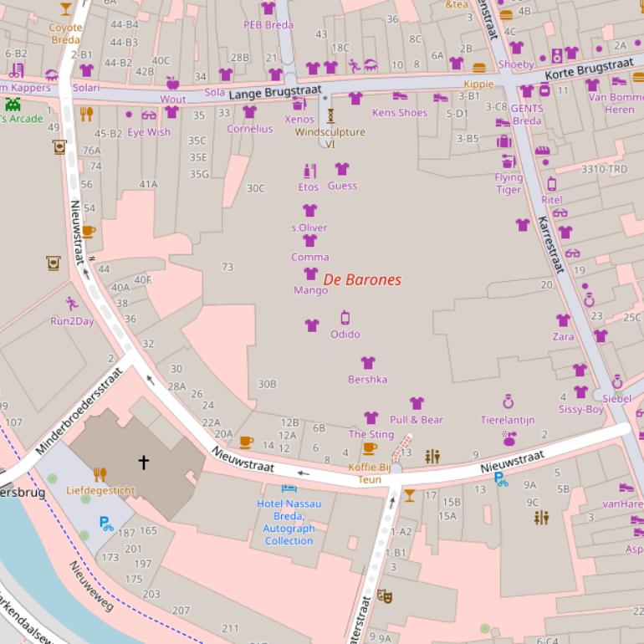Click the Hotel Nassau Breda text label
The width and height of the screenshot is (644, 644).
point(289,516)
